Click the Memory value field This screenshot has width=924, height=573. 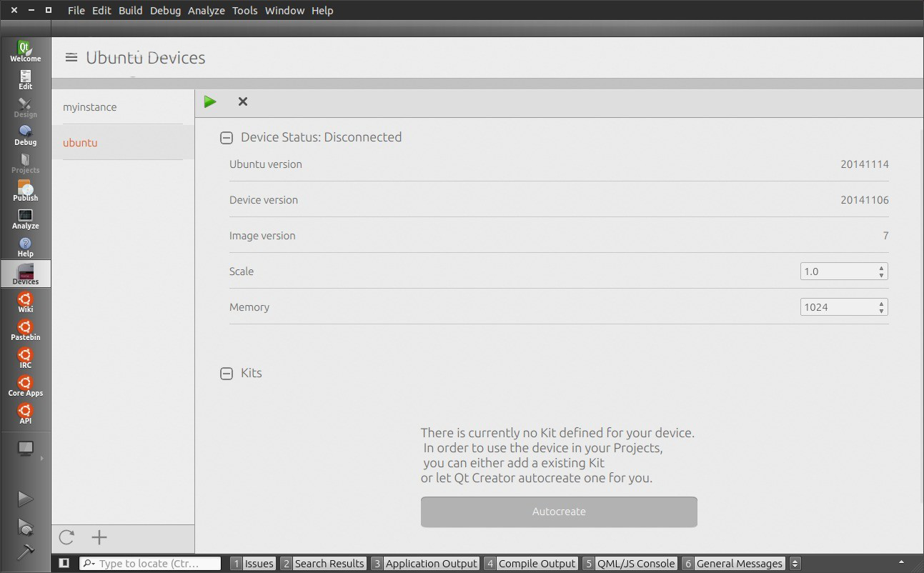(839, 307)
